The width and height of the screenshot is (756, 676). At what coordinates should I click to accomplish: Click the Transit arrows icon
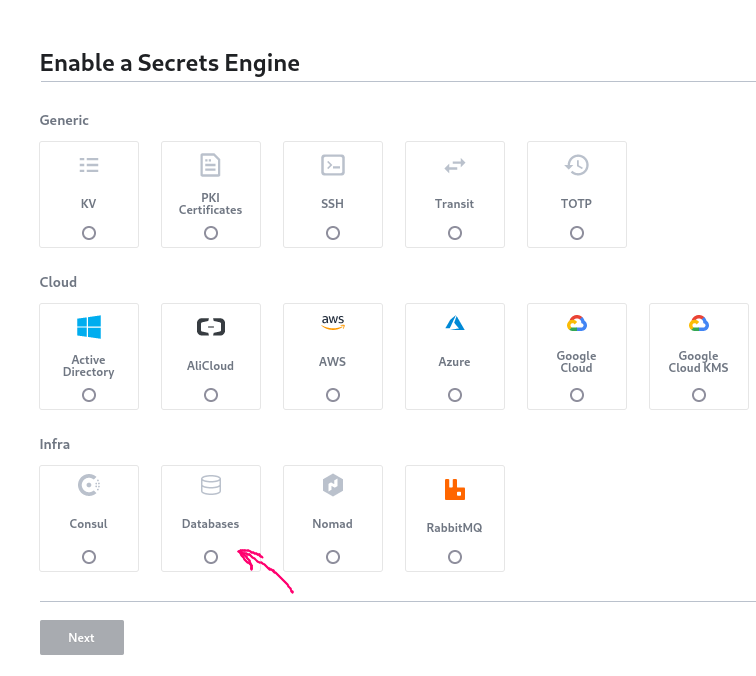pos(455,165)
